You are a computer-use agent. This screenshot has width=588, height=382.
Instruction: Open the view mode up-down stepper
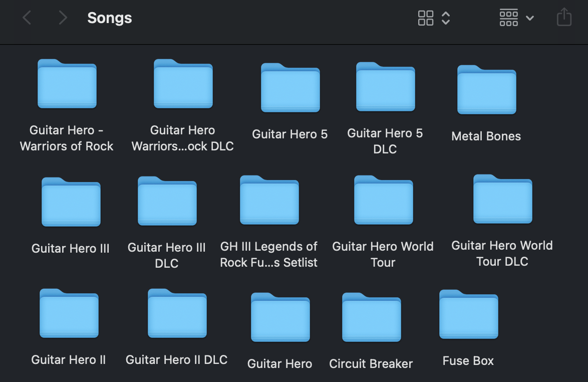(x=445, y=18)
